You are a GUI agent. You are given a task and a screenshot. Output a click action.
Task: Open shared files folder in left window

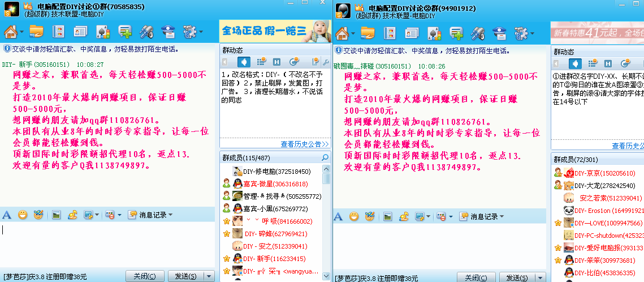click(x=36, y=31)
